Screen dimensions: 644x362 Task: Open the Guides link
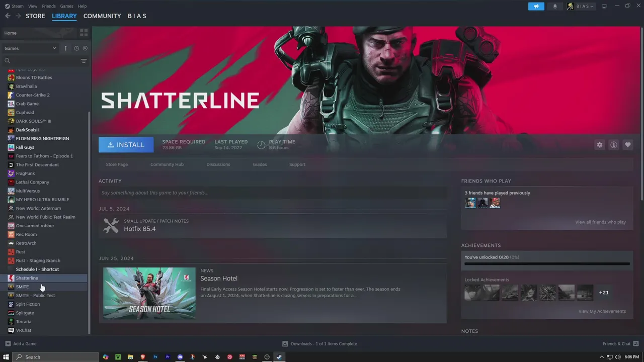tap(260, 164)
